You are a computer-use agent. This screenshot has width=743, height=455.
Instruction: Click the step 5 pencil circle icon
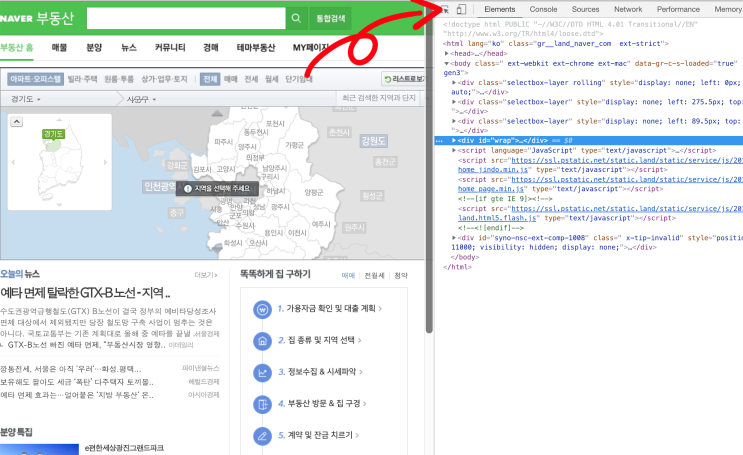(x=262, y=436)
